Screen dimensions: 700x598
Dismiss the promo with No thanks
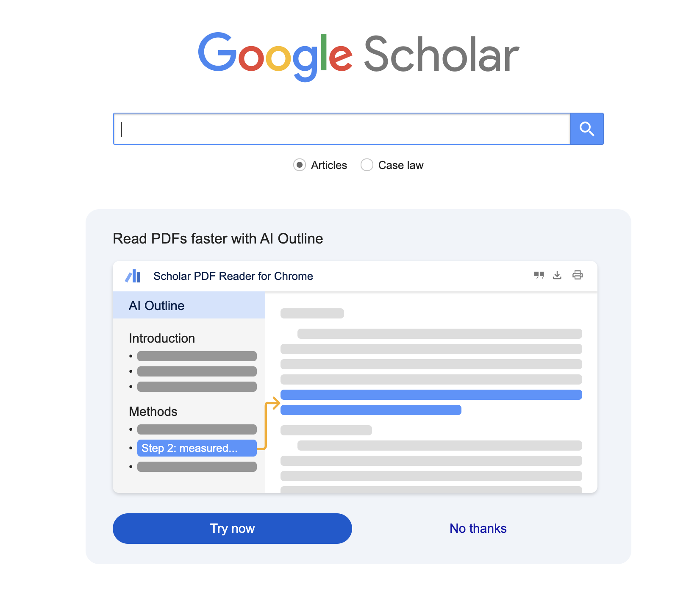[478, 529]
